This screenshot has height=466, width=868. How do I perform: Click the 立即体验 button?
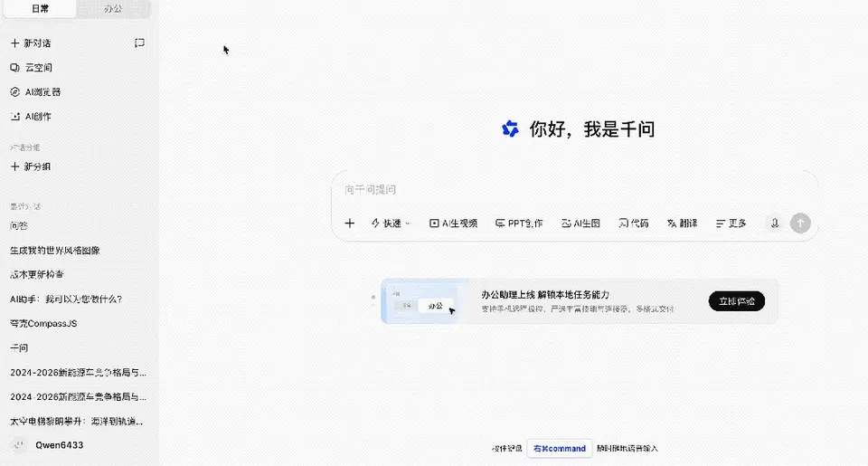click(737, 301)
